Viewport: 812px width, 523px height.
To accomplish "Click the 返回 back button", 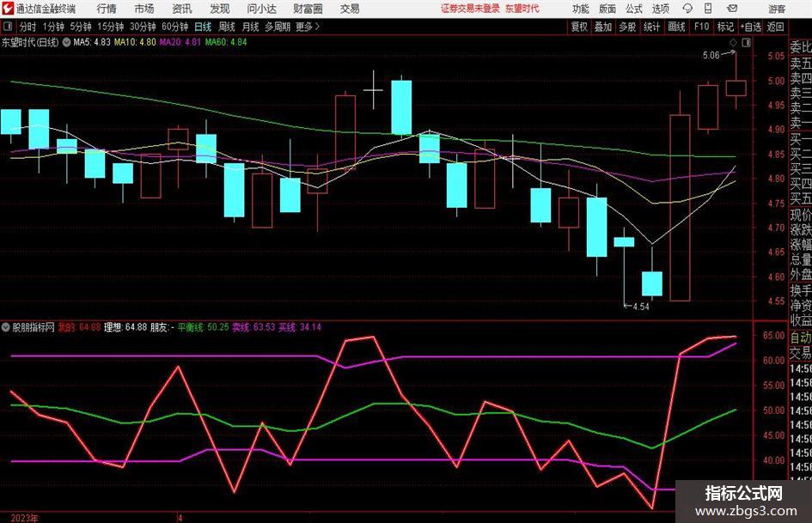I will 775,27.
